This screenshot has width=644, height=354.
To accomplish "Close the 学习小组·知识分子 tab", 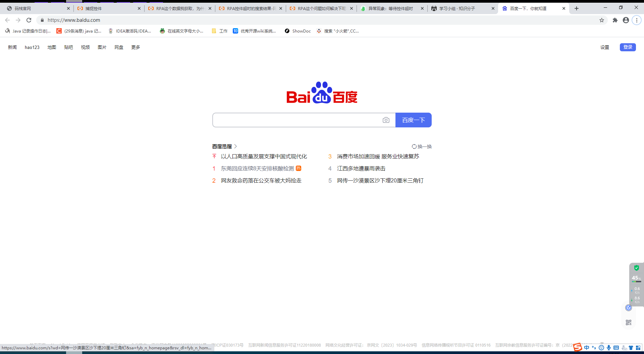I will pos(493,8).
